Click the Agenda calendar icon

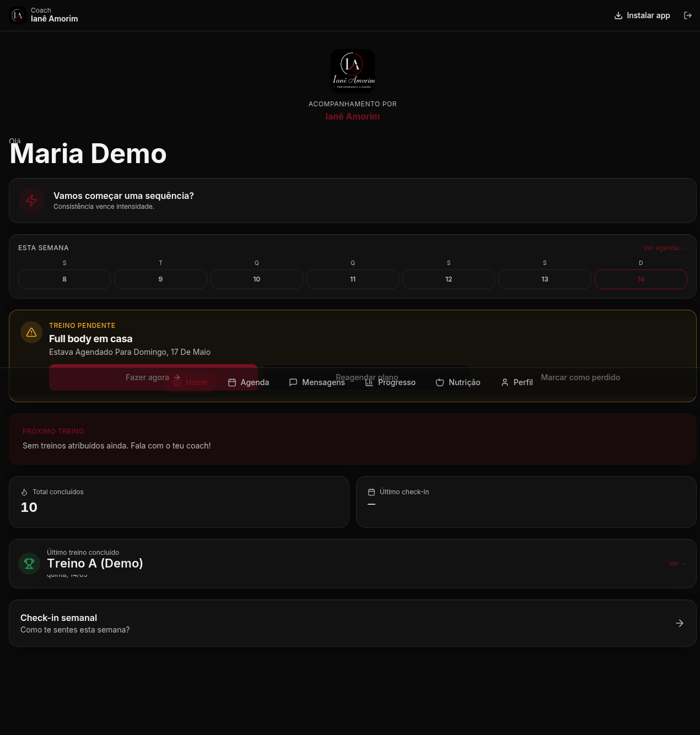232,382
